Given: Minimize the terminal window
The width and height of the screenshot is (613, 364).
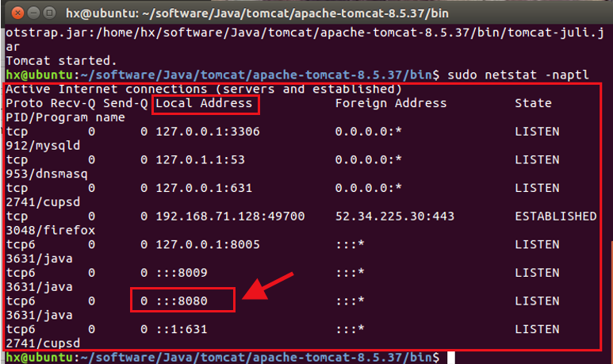Looking at the screenshot, I should click(33, 13).
